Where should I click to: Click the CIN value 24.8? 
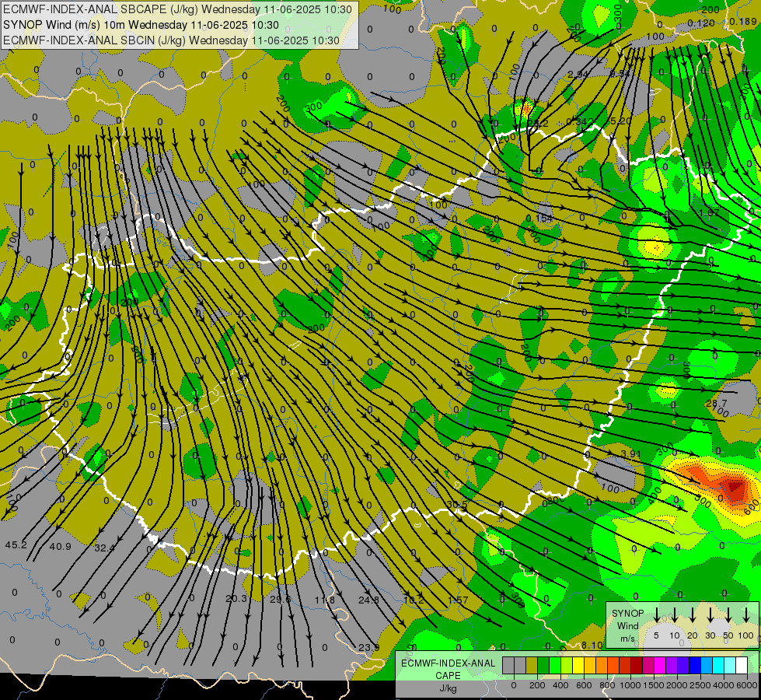pos(369,600)
